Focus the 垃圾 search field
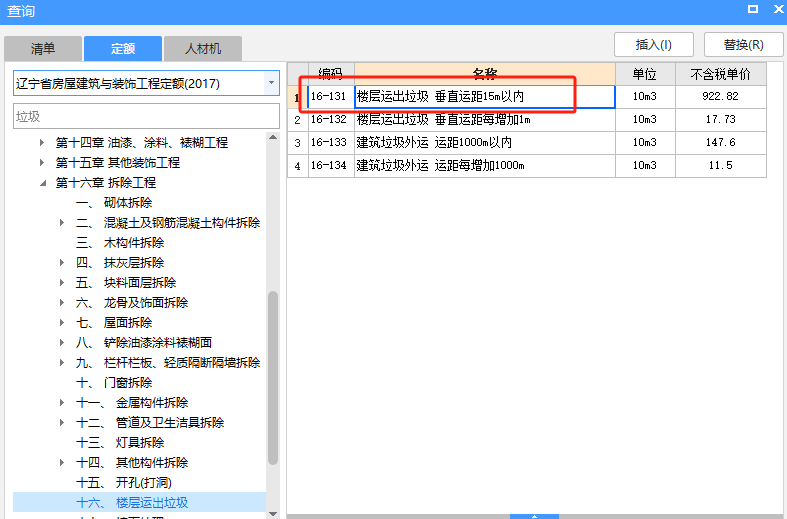Viewport: 787px width, 519px height. click(x=146, y=116)
